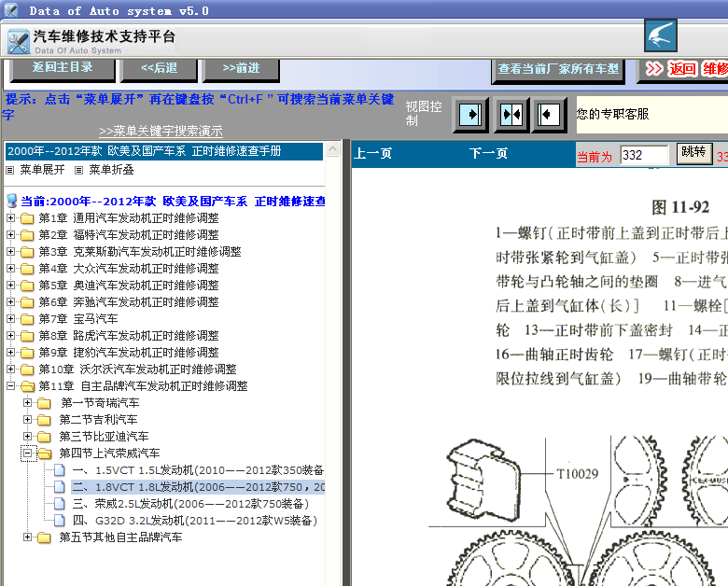This screenshot has width=728, height=586.
Task: Click the 菜单折叠 menu collapse icon
Action: [78, 171]
